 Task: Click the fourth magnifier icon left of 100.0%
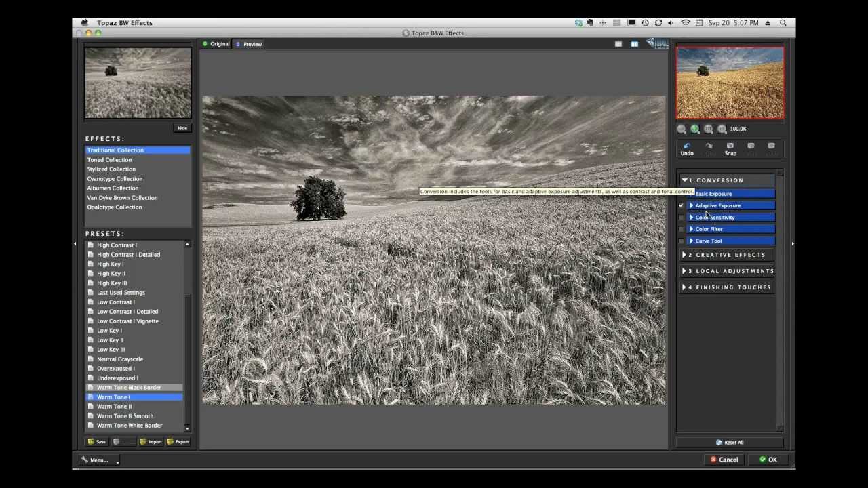click(722, 129)
